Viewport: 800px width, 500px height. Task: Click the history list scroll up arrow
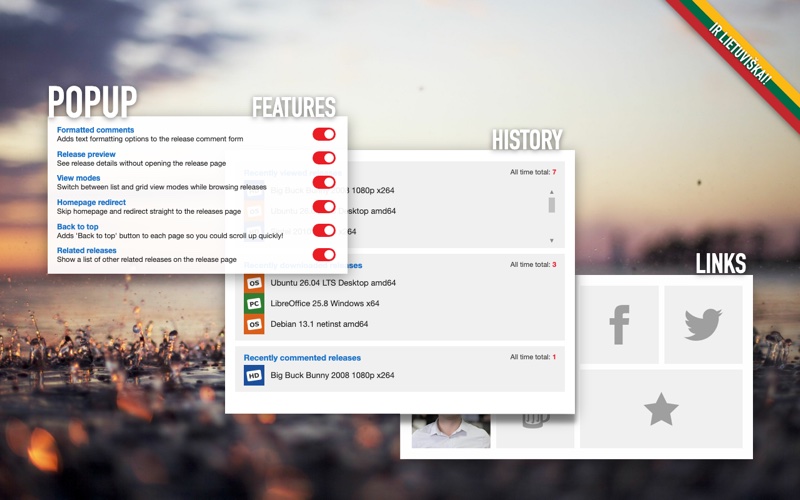click(x=552, y=192)
